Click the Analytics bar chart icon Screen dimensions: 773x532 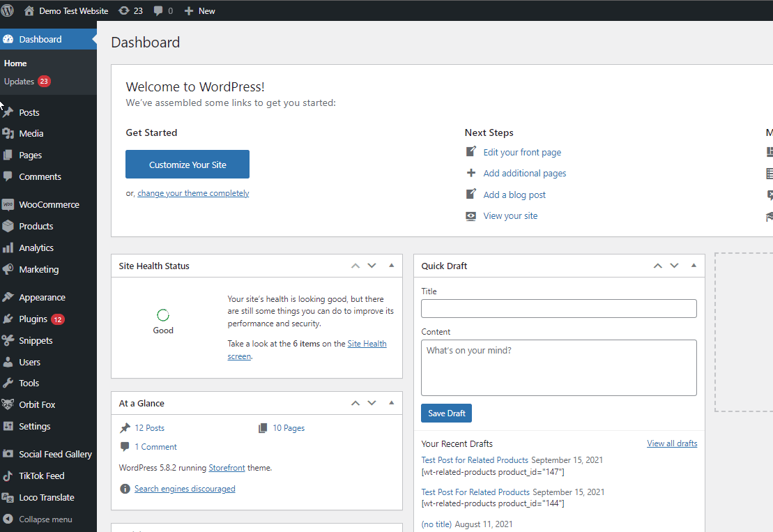tap(8, 248)
